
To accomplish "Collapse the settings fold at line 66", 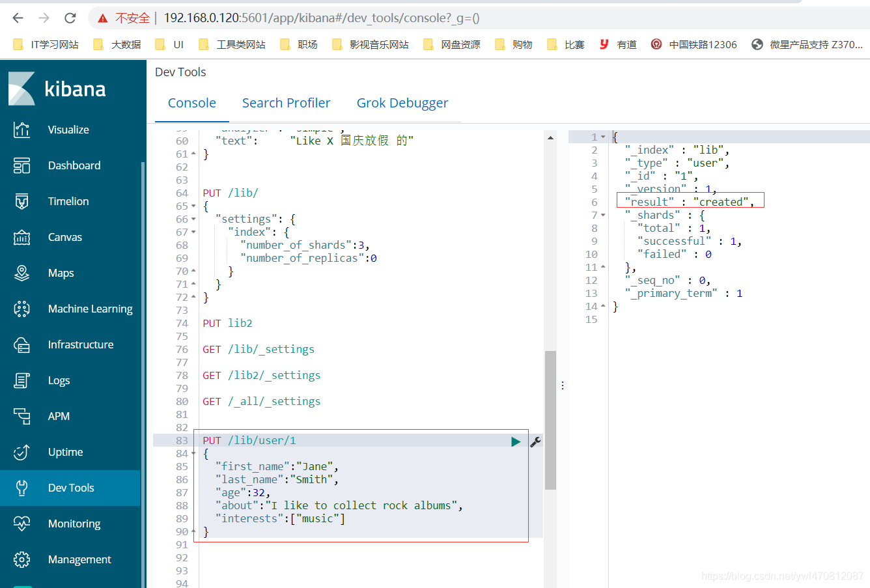I will (193, 219).
